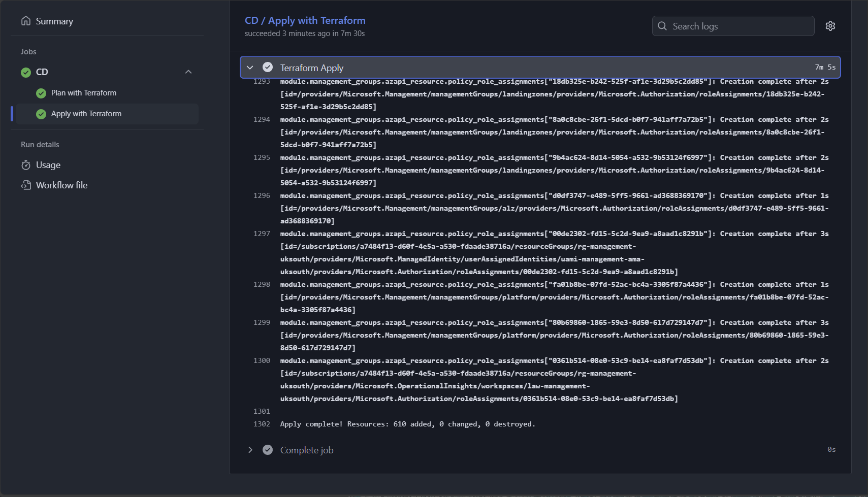Click log line number 1302
Screen dimensions: 868x497
[x=262, y=424]
